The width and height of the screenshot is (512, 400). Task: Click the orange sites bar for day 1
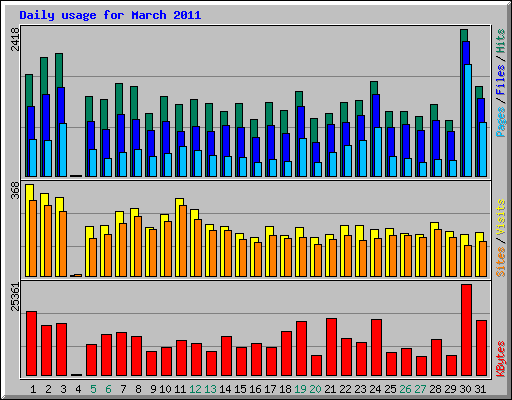click(33, 238)
